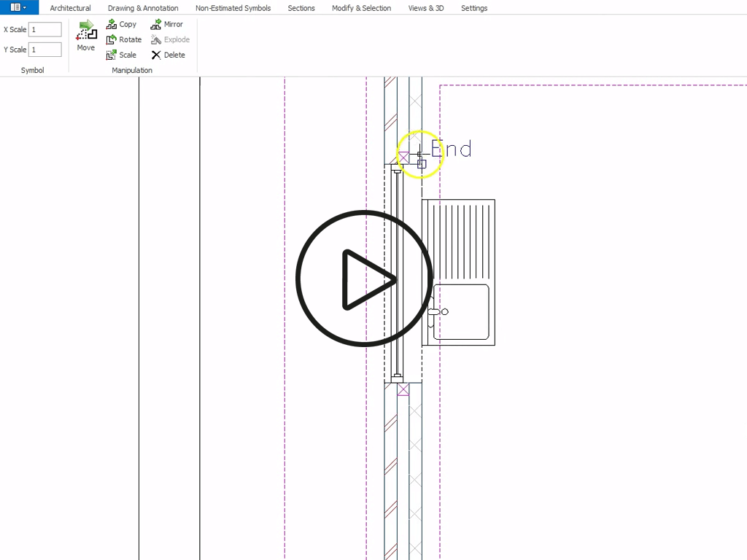Pick the Scale tool icon
Screen dimensions: 747x560
[112, 55]
